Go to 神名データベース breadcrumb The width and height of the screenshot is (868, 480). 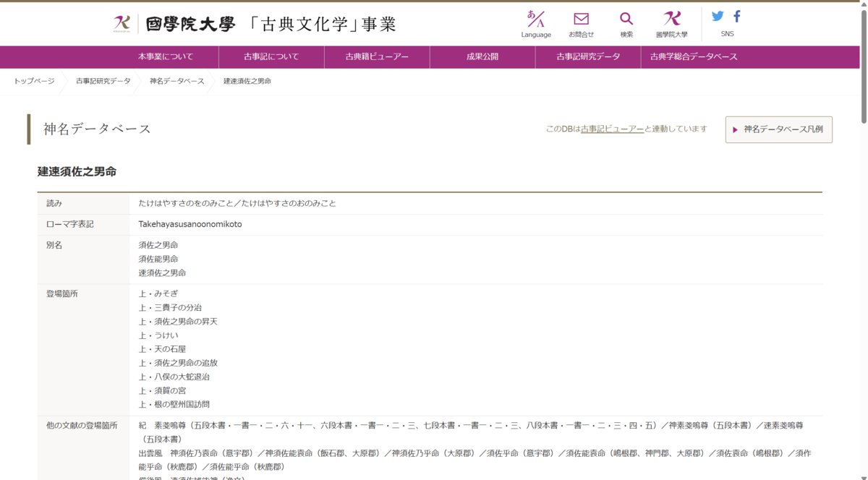177,81
